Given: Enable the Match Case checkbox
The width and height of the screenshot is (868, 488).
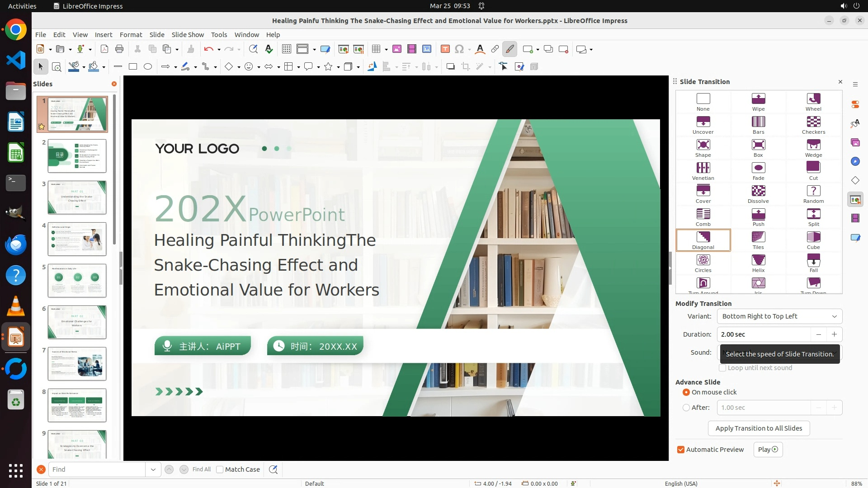Looking at the screenshot, I should coord(220,469).
